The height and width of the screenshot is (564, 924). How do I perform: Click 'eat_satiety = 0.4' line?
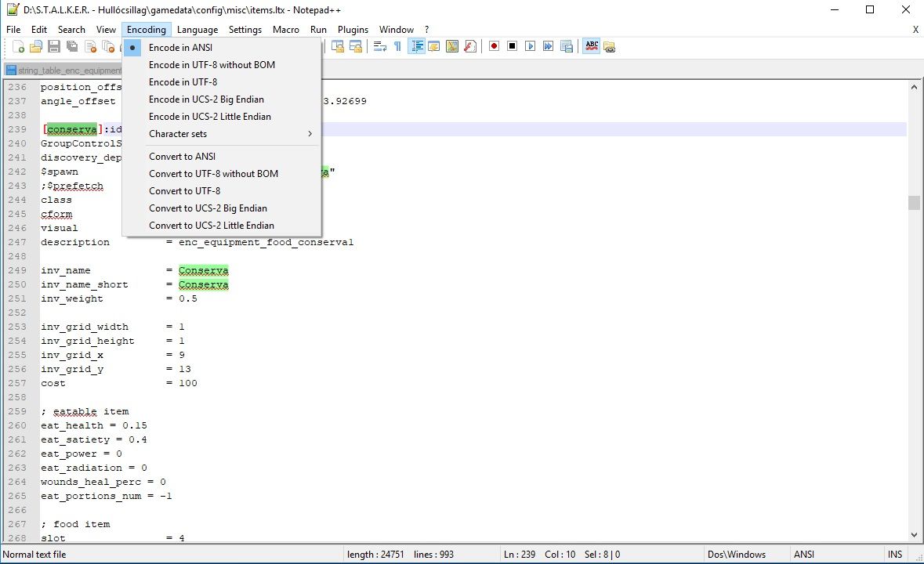click(94, 439)
